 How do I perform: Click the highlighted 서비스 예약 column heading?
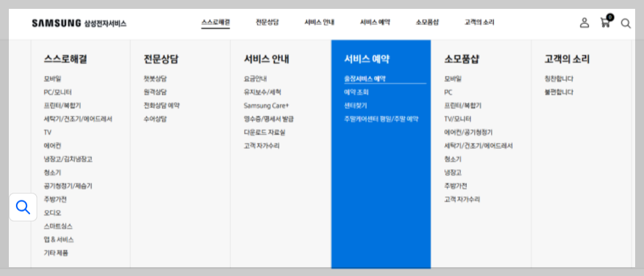(367, 59)
